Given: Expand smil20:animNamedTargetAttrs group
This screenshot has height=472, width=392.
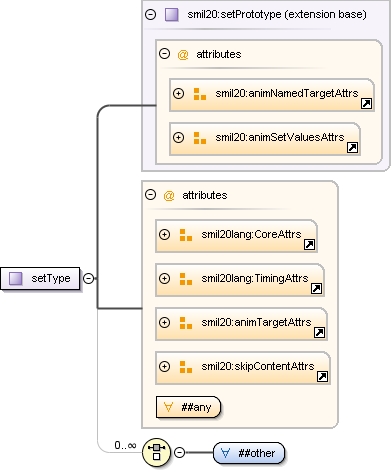Looking at the screenshot, I should (178, 93).
